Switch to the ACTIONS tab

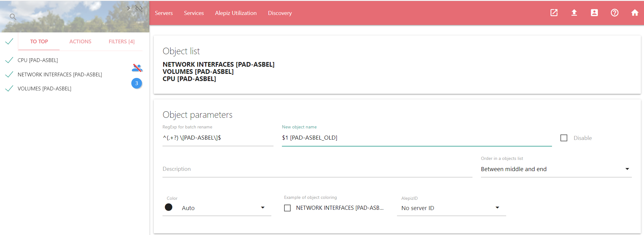pyautogui.click(x=80, y=41)
